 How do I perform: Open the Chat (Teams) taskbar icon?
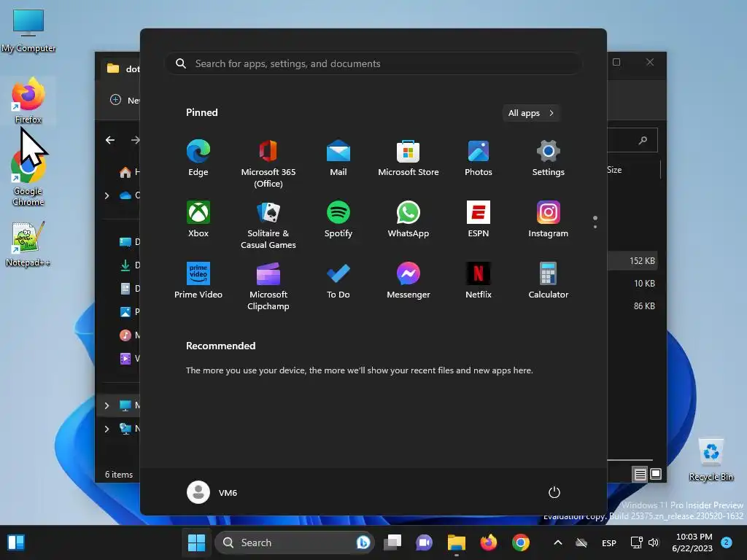pyautogui.click(x=424, y=542)
